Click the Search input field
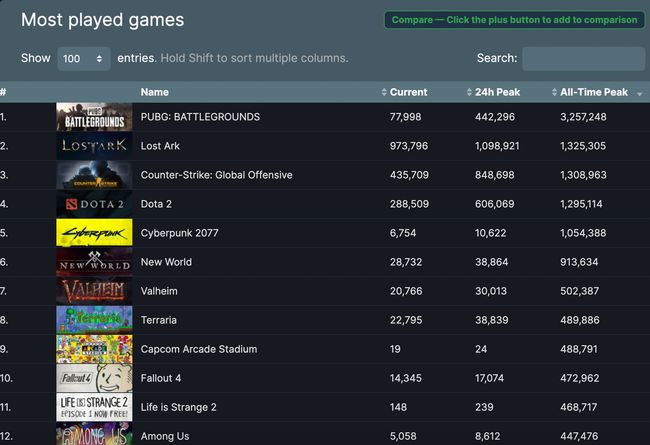The height and width of the screenshot is (445, 650). tap(583, 59)
